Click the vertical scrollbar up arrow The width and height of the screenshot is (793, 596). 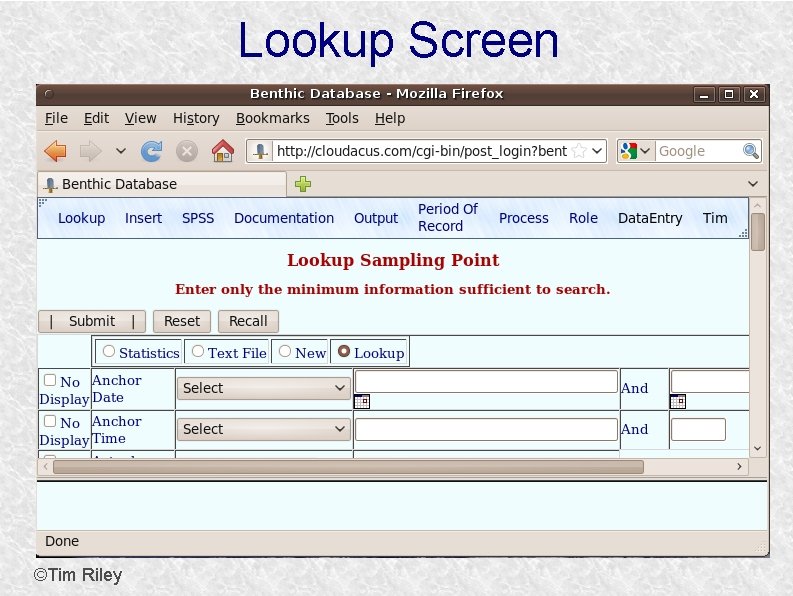tap(758, 205)
